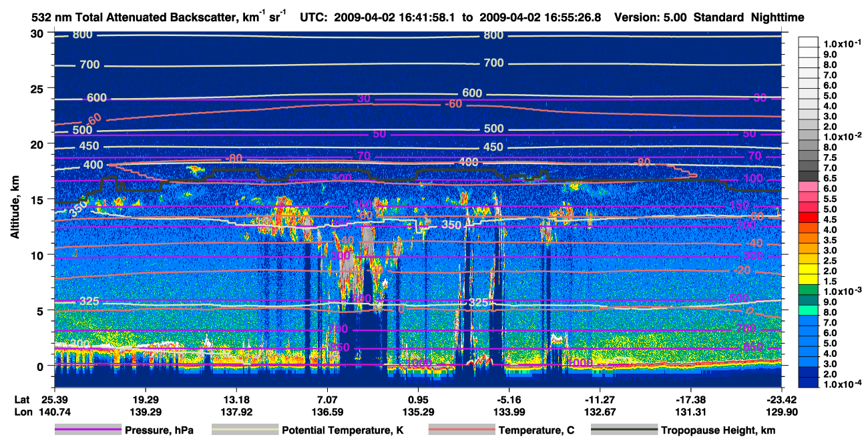This screenshot has width=868, height=445.
Task: Click colorbar label '1.0x10-1'
Action: pos(843,43)
